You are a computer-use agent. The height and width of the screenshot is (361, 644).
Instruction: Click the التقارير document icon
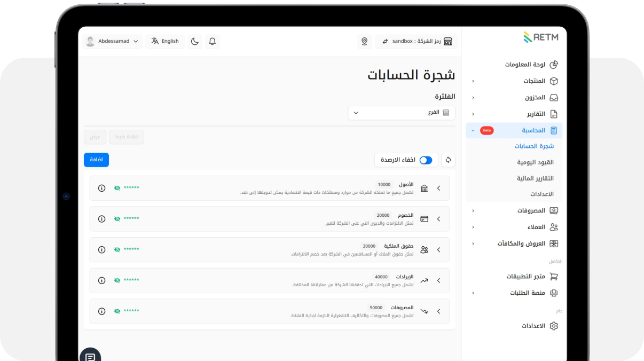[554, 114]
